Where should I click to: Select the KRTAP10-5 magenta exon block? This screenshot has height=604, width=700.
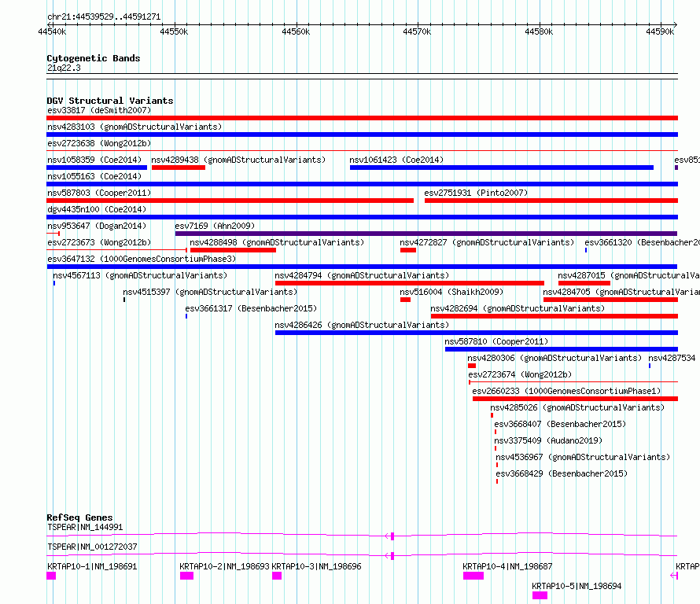click(x=540, y=595)
